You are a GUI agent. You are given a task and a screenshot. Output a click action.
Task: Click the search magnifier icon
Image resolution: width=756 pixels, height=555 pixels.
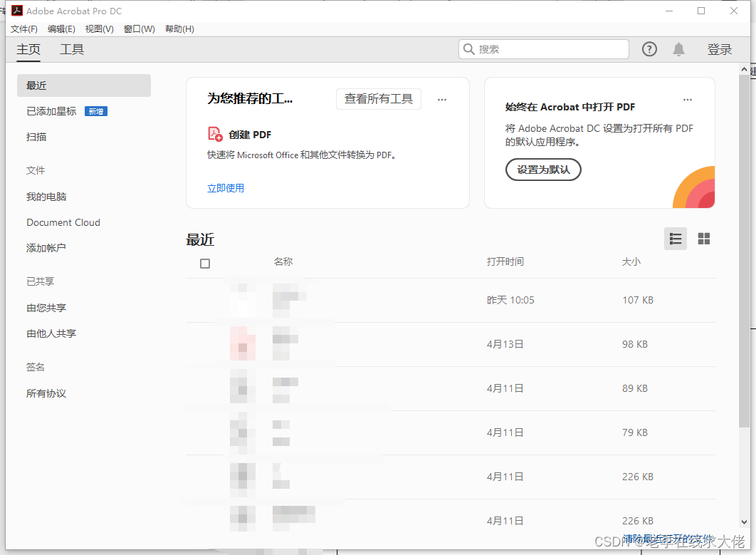point(468,48)
